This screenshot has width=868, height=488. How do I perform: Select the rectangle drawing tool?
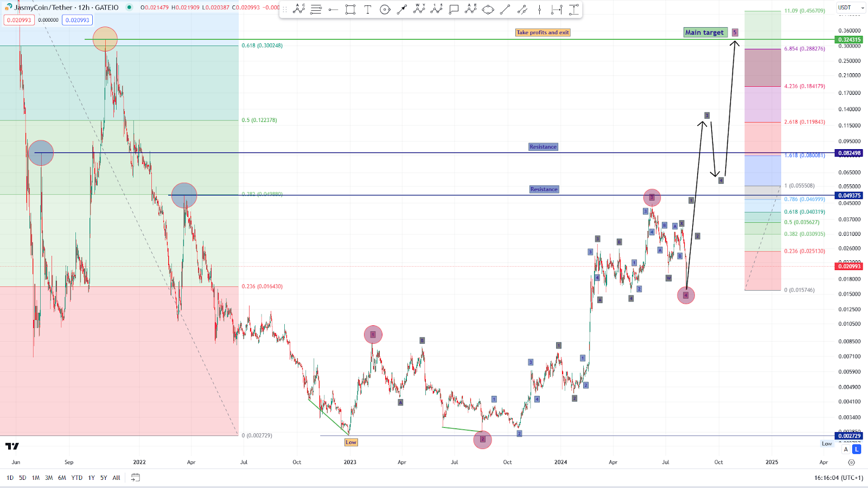click(350, 9)
